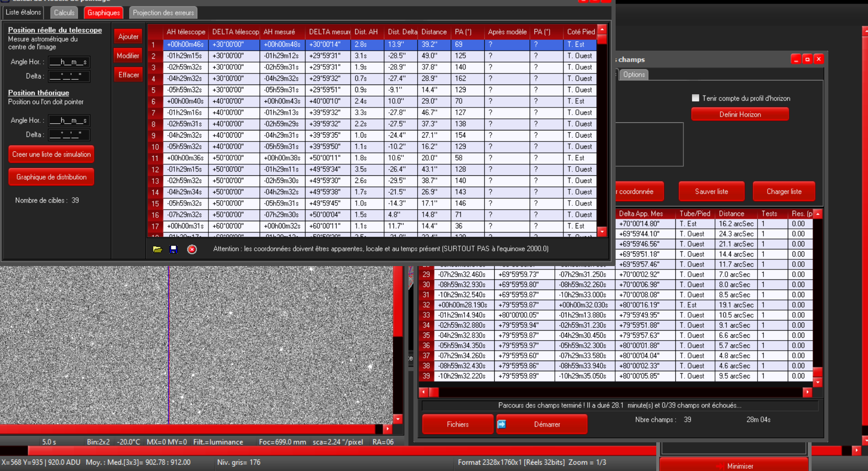The image size is (868, 471).
Task: Click the Angle Hor. field under Position réelle
Action: tap(69, 62)
